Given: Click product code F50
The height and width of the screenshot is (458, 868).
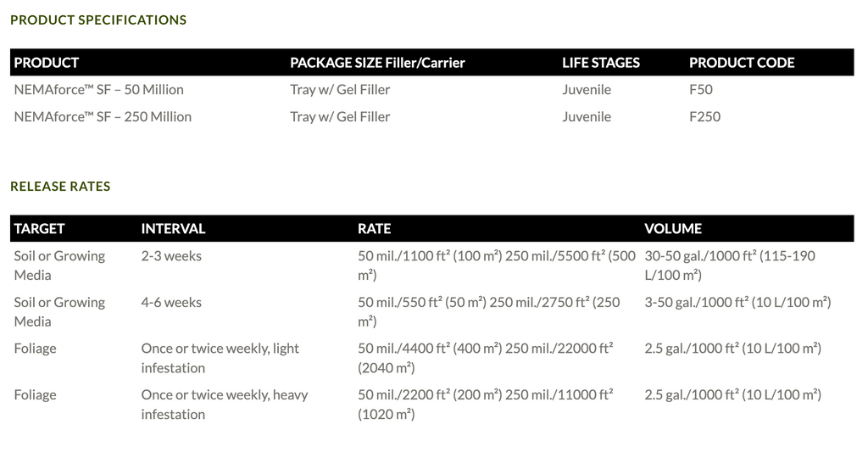Looking at the screenshot, I should [x=701, y=90].
